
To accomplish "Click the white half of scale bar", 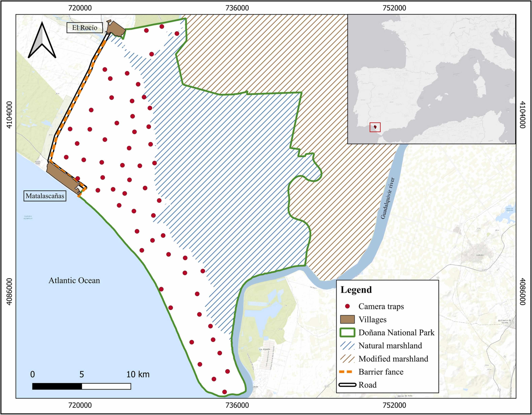I will (106, 387).
